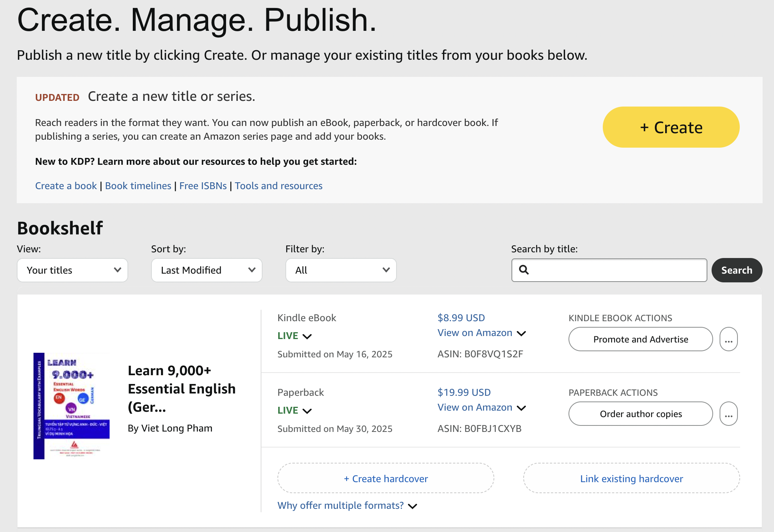
Task: Open the Filter by All dropdown
Action: click(x=341, y=270)
